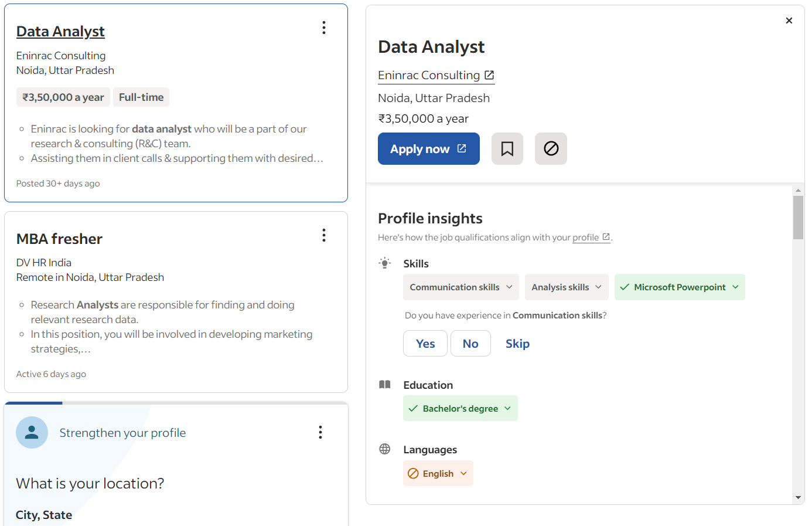The image size is (812, 526).
Task: Click the 'City, State' field label
Action: pyautogui.click(x=44, y=515)
